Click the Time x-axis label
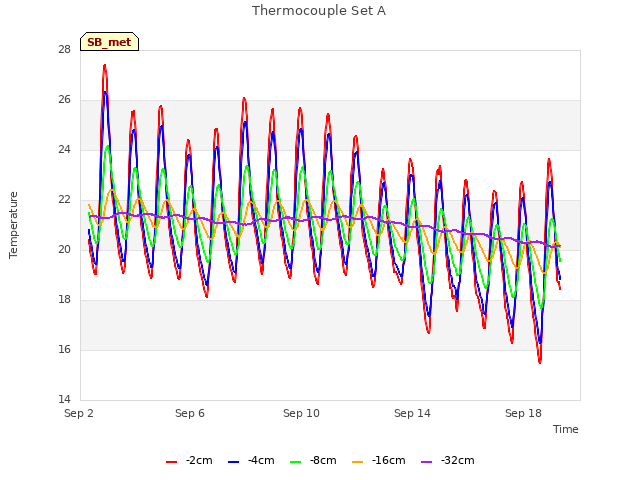Screen dimensions: 640x480 click(x=566, y=429)
